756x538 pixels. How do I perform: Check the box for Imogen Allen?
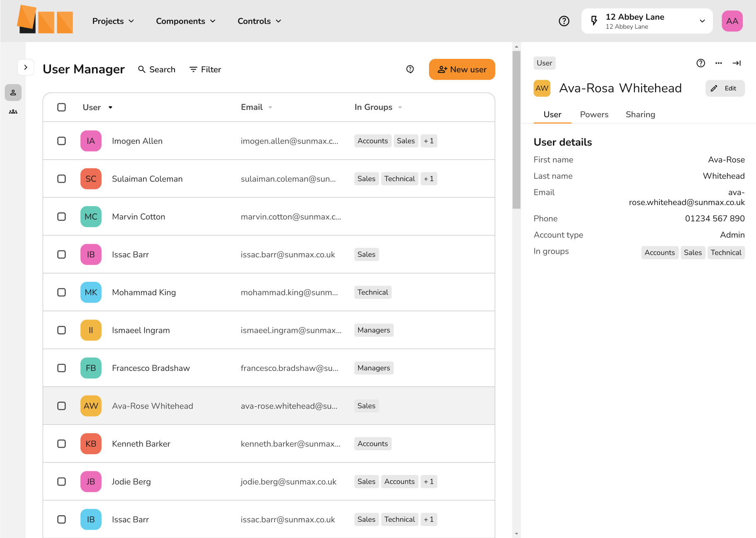pos(61,141)
